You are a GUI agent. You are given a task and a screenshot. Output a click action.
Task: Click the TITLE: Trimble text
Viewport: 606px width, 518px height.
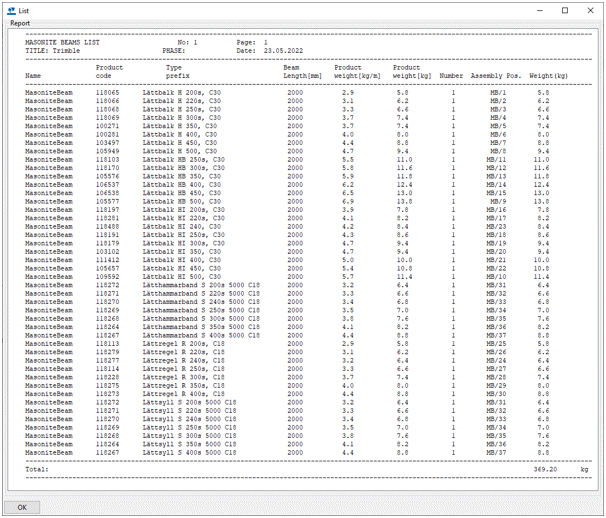tap(53, 51)
